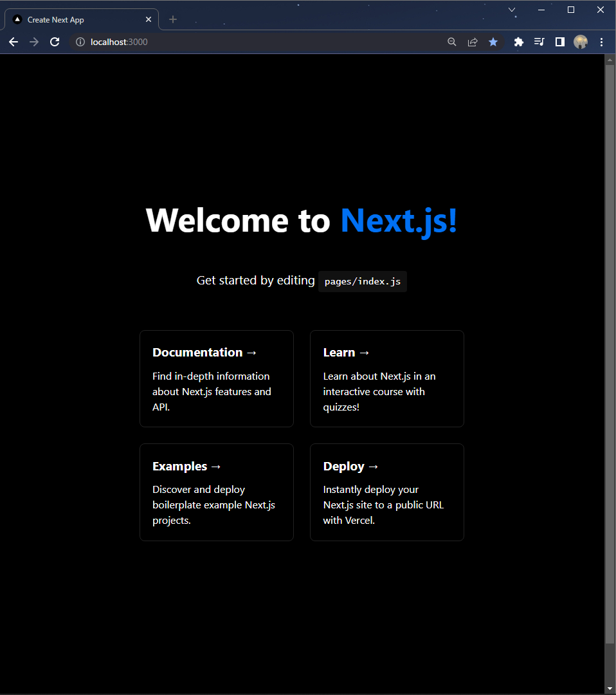Toggle the browser side panel
616x695 pixels.
pyautogui.click(x=560, y=42)
